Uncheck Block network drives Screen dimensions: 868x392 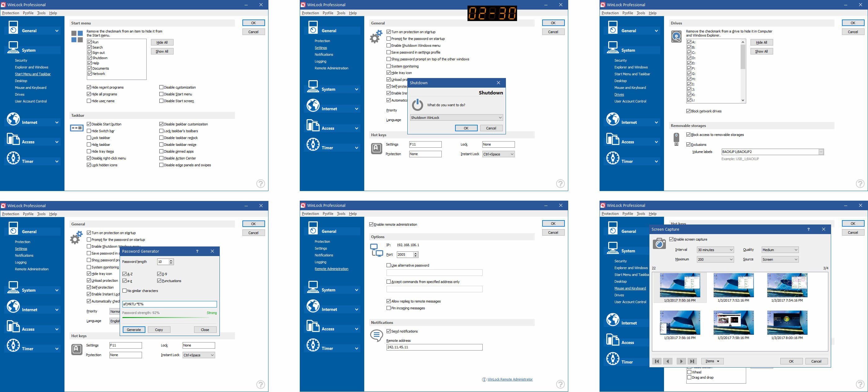pyautogui.click(x=688, y=111)
